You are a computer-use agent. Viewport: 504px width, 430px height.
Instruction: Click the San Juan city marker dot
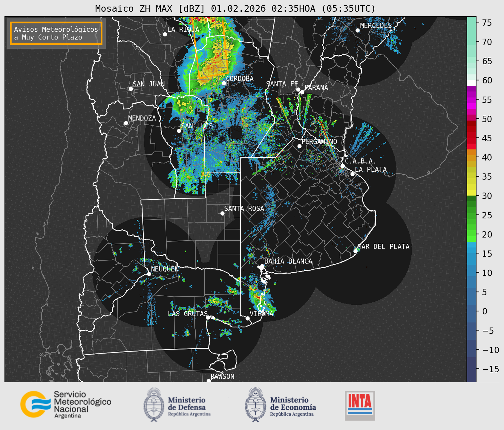point(131,89)
